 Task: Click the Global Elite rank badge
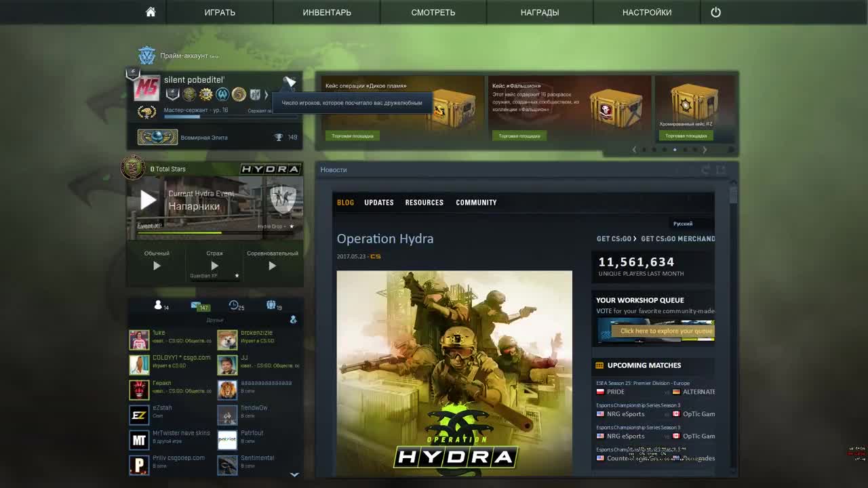click(157, 137)
